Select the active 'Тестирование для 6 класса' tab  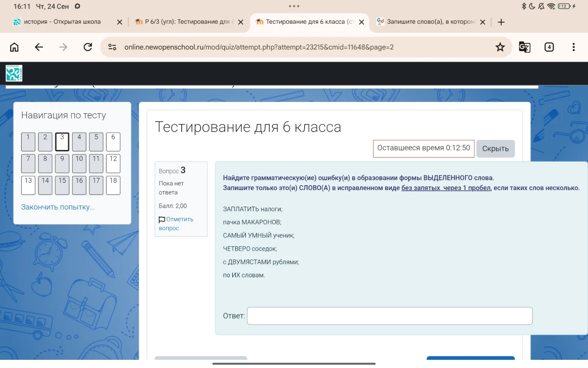310,22
